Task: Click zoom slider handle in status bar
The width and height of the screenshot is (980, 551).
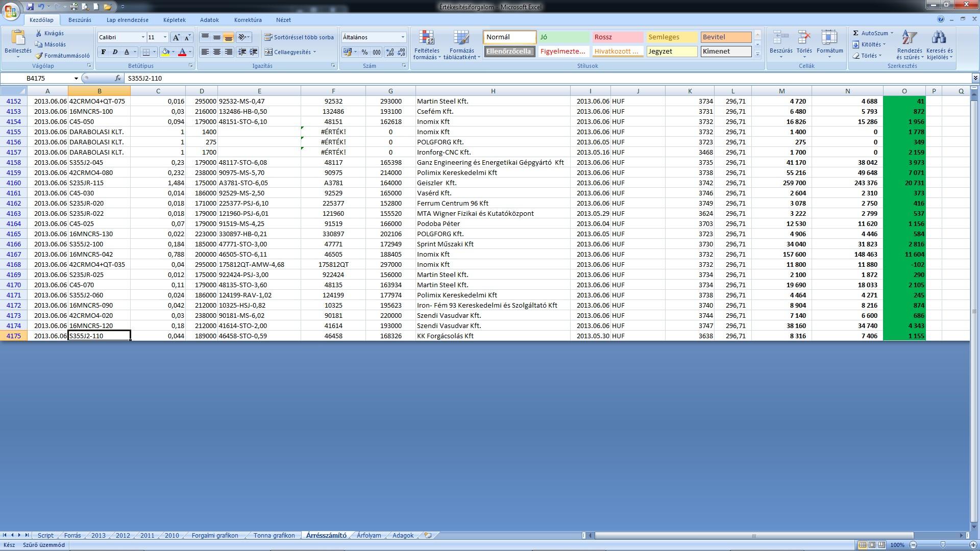Action: 942,545
